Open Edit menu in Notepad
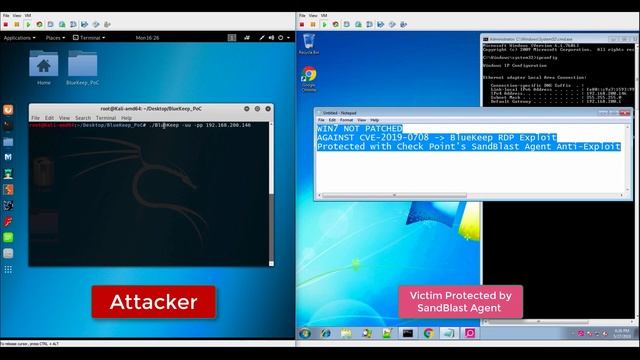 click(x=332, y=120)
